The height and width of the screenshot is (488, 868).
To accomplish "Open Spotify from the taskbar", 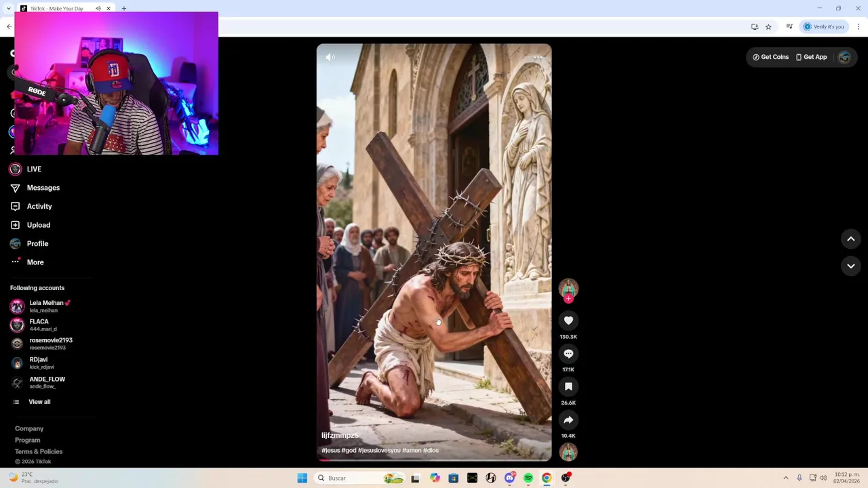I will [x=528, y=478].
